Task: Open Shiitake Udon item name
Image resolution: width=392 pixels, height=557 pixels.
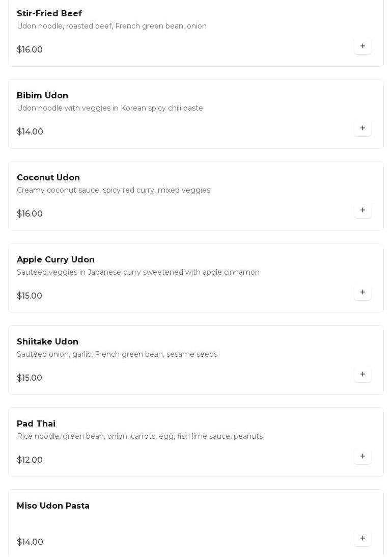Action: click(47, 342)
